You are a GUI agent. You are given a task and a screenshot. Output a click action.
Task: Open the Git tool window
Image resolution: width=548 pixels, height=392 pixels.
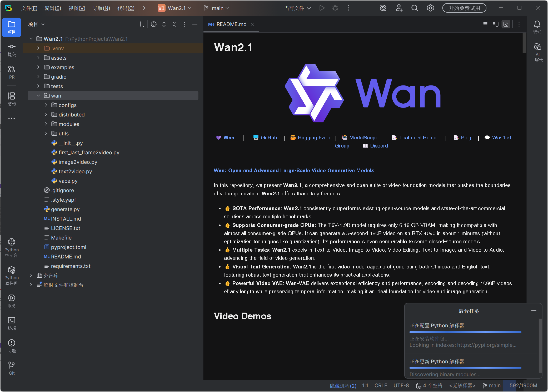click(x=12, y=368)
